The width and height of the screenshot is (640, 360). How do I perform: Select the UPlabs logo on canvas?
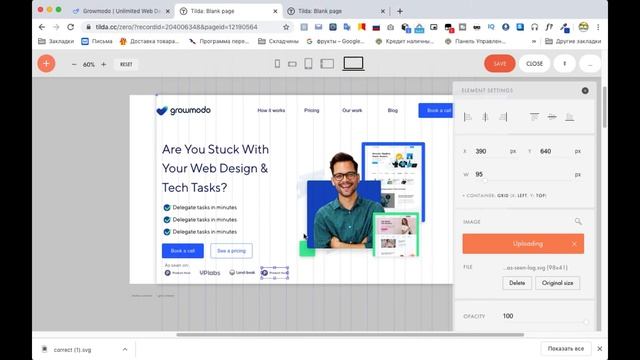coord(210,273)
